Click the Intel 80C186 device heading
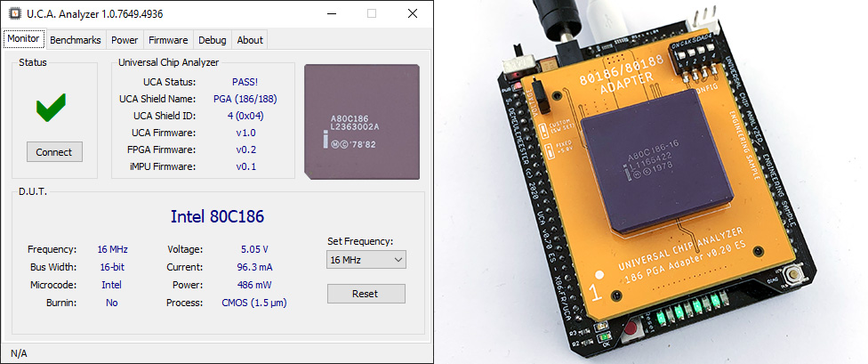 [x=217, y=216]
